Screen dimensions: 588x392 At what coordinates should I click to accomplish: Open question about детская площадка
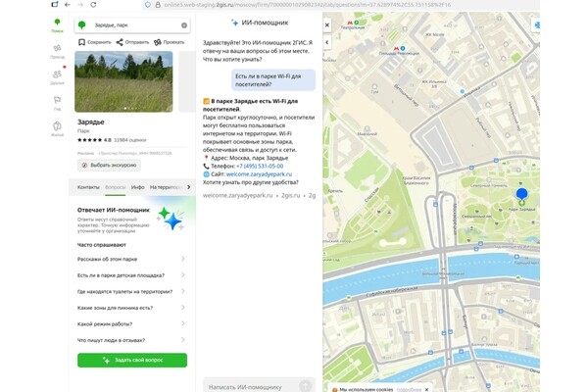click(131, 275)
